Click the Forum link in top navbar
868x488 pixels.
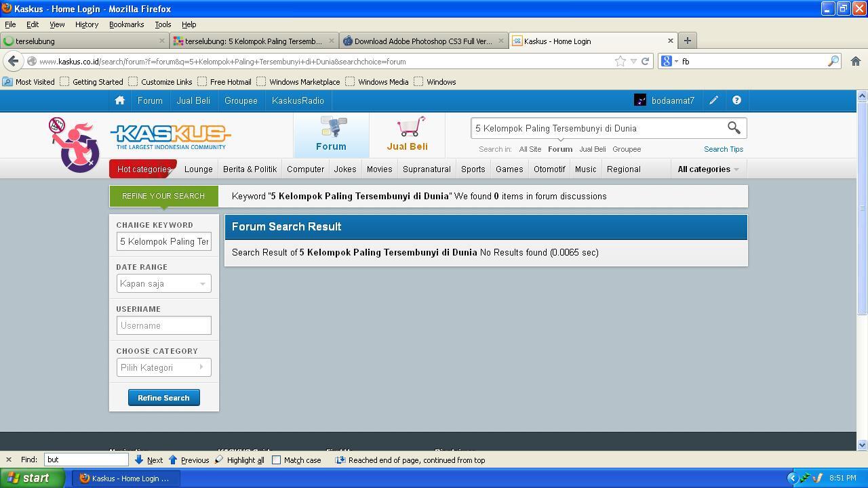[x=150, y=100]
